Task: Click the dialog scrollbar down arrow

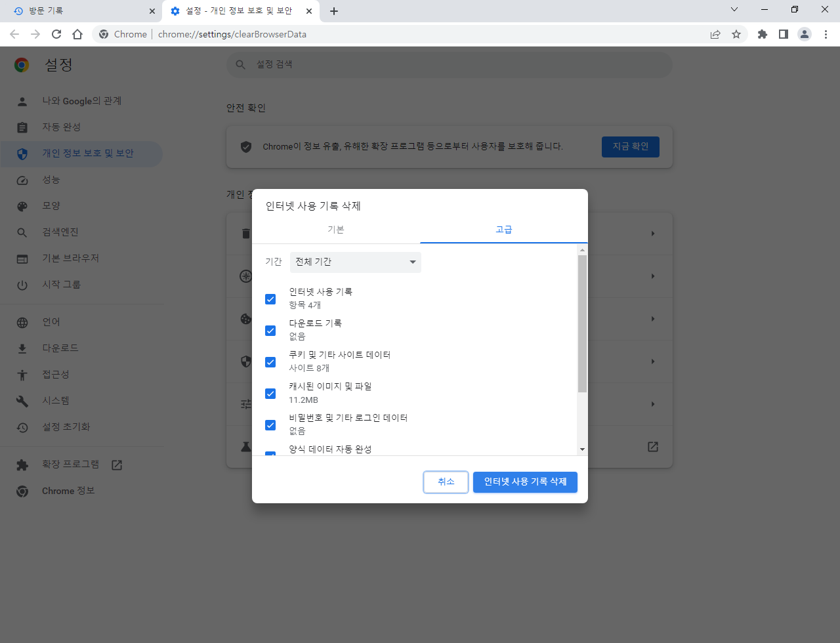Action: [x=582, y=449]
